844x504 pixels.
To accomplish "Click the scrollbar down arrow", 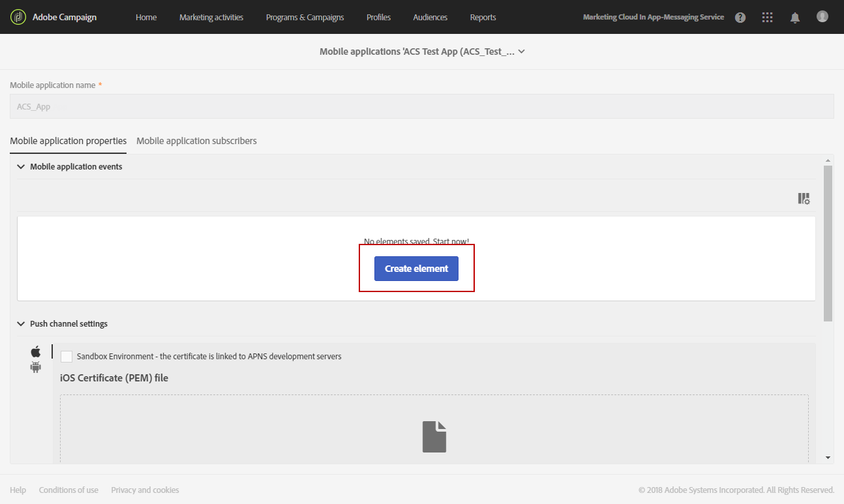I will pyautogui.click(x=828, y=458).
